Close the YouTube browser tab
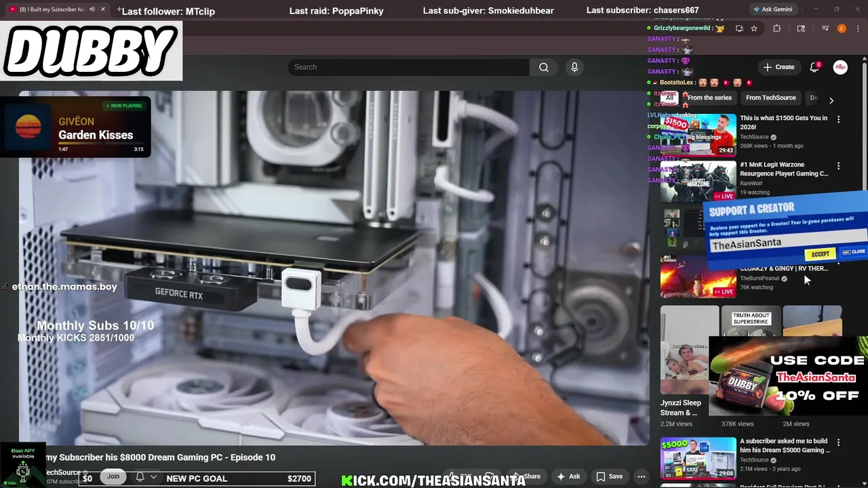The width and height of the screenshot is (868, 488). point(103,9)
